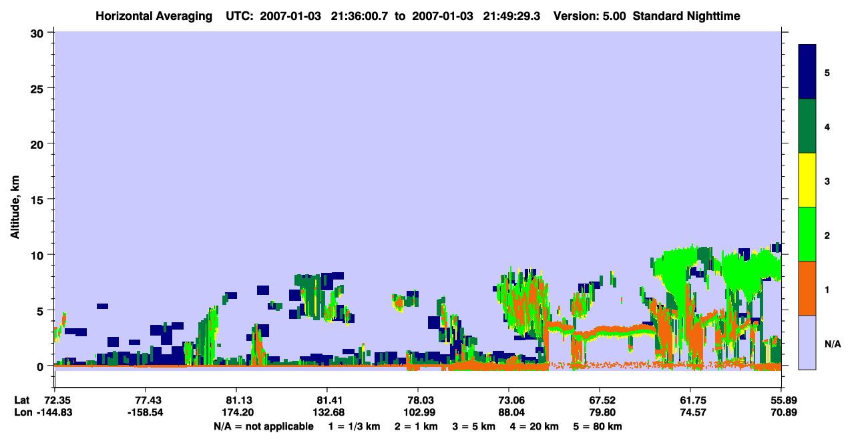The image size is (868, 445).
Task: Click the 'Altitude, km' y-axis label
Action: click(x=15, y=208)
